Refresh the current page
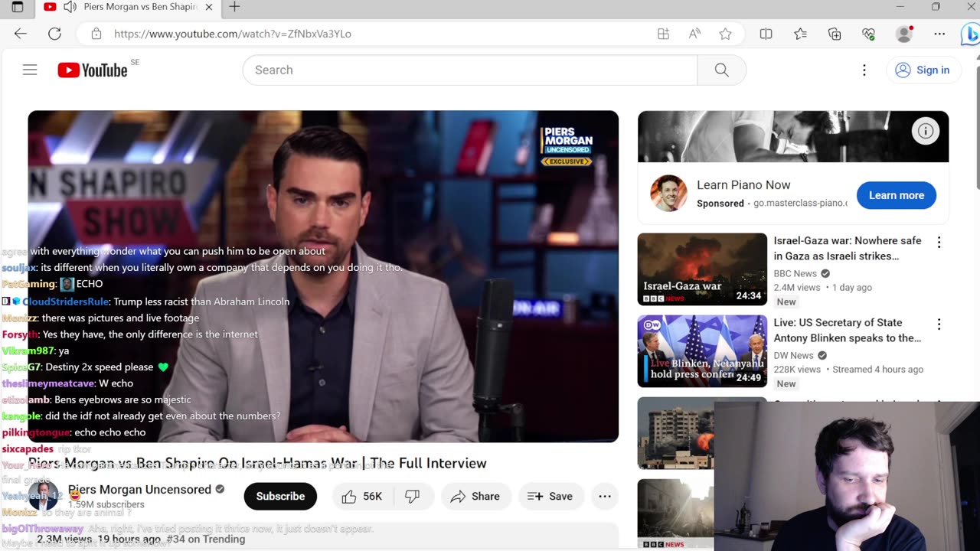Viewport: 980px width, 551px height. (54, 34)
